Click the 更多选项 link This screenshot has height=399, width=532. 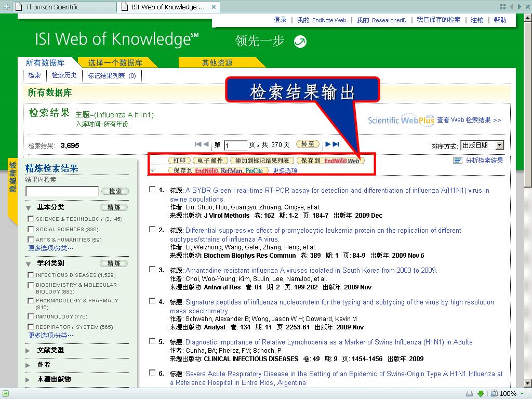tap(285, 170)
